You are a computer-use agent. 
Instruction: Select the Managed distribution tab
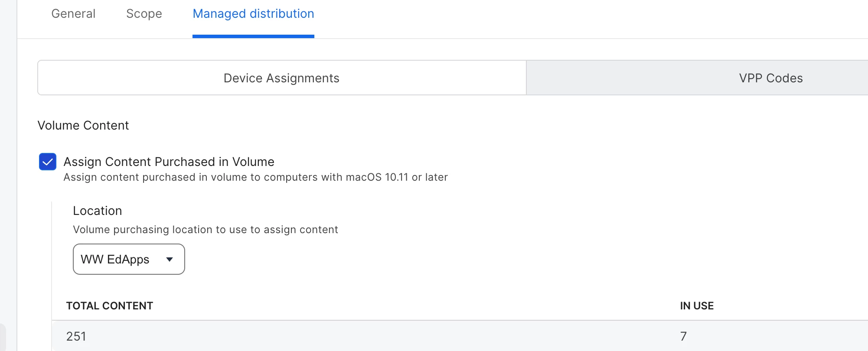(253, 14)
